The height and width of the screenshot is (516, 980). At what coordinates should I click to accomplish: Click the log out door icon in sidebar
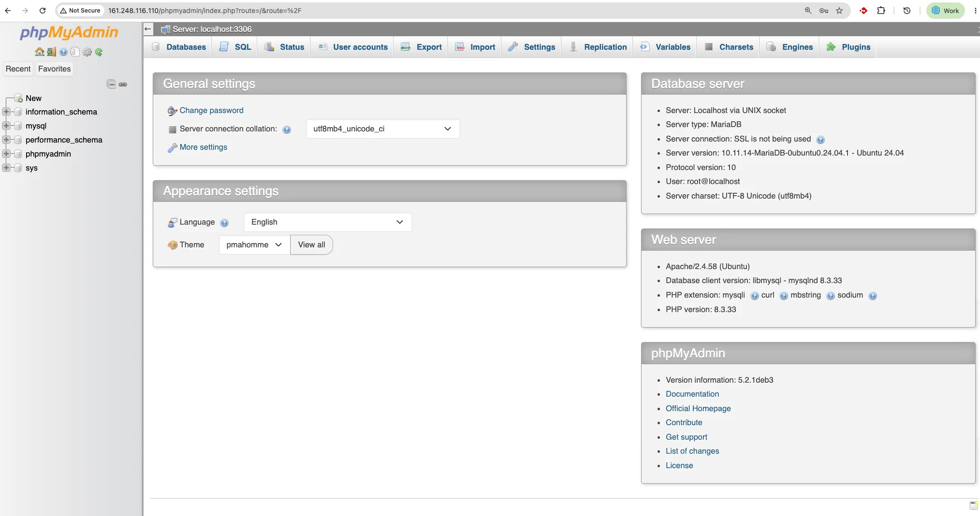[x=51, y=52]
